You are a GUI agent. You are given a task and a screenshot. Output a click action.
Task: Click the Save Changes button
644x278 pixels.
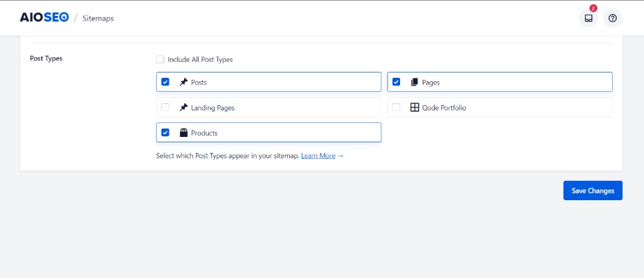(593, 190)
